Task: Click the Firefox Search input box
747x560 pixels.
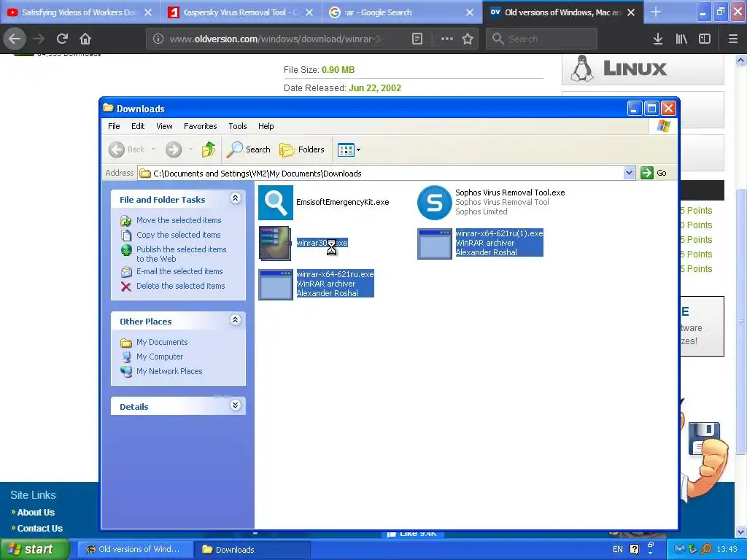Action: coord(542,39)
